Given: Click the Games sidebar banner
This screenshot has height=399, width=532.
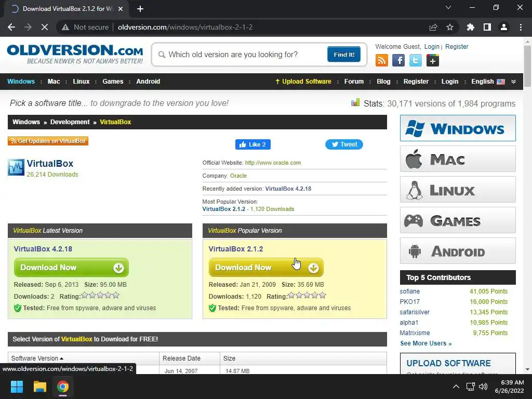Looking at the screenshot, I should pos(458,220).
